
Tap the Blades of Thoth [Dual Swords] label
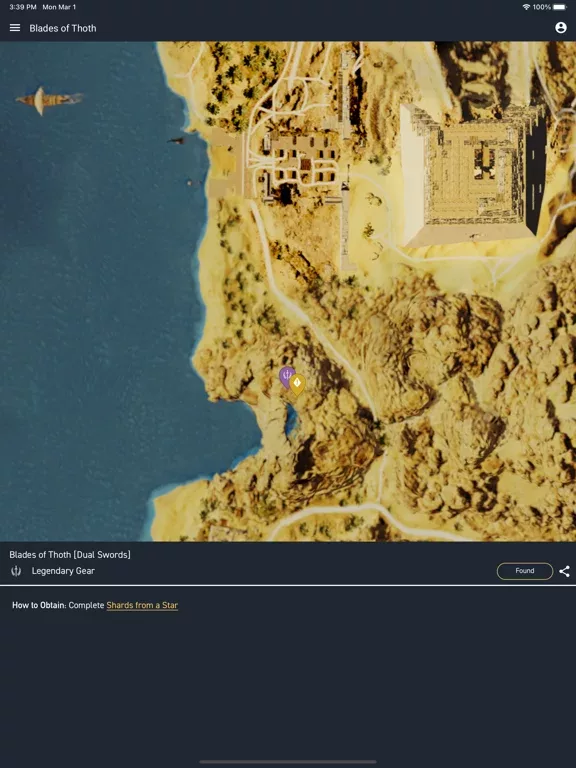pyautogui.click(x=70, y=555)
